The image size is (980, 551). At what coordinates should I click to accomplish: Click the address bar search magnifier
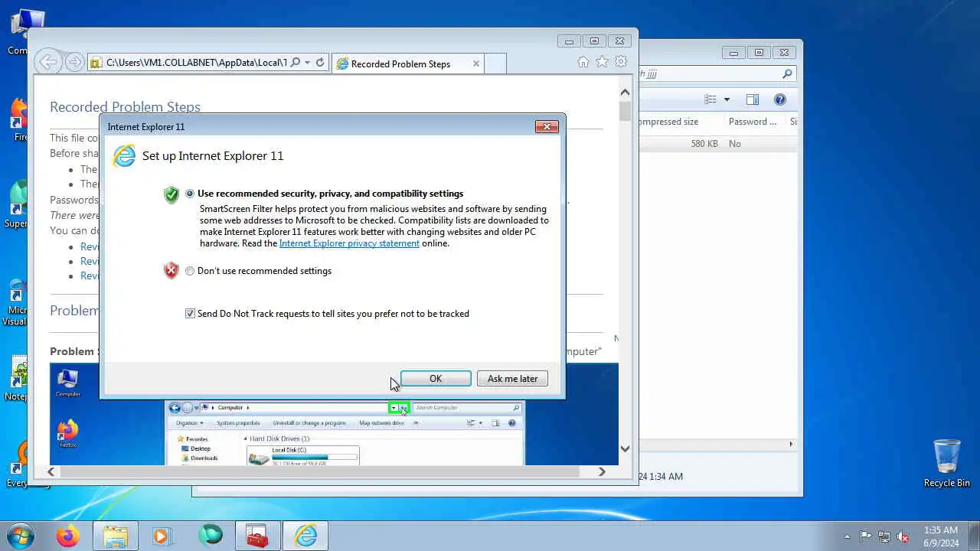click(x=295, y=63)
